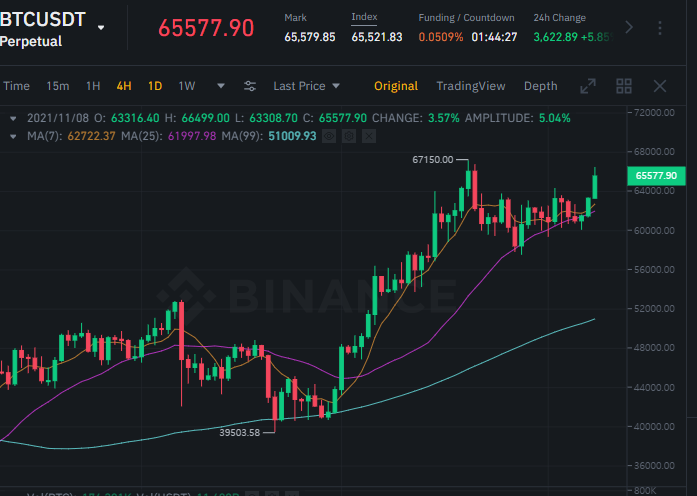Select the 4H interval
This screenshot has height=496, width=697.
tap(124, 86)
